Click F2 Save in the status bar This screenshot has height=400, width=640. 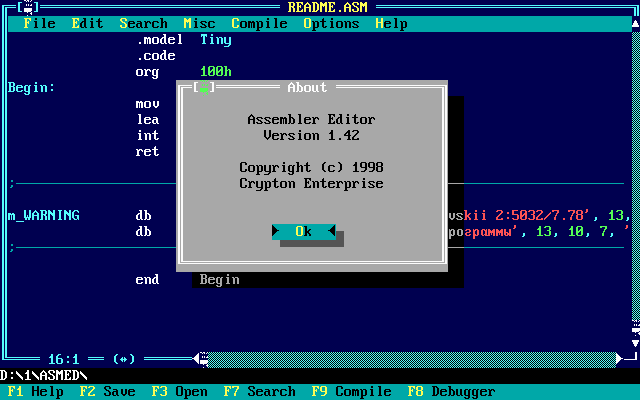coord(107,391)
